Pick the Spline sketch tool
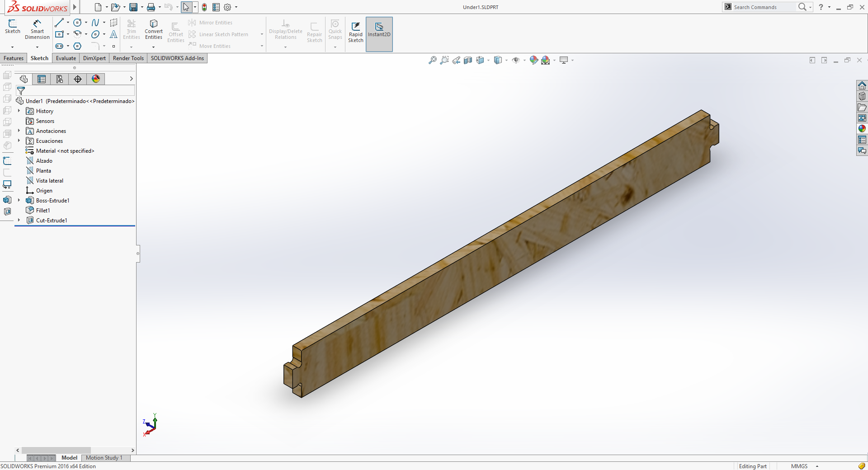Image resolution: width=868 pixels, height=470 pixels. click(95, 23)
